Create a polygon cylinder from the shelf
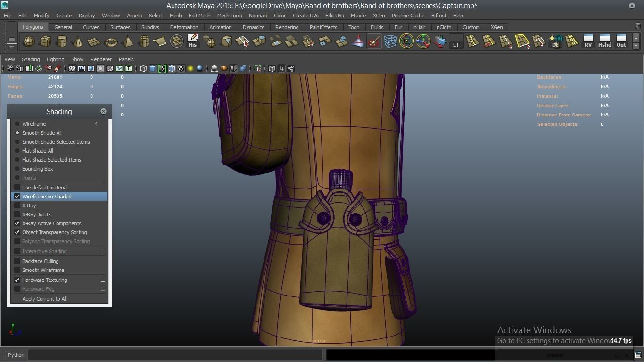The width and height of the screenshot is (644, 362). pos(62,42)
